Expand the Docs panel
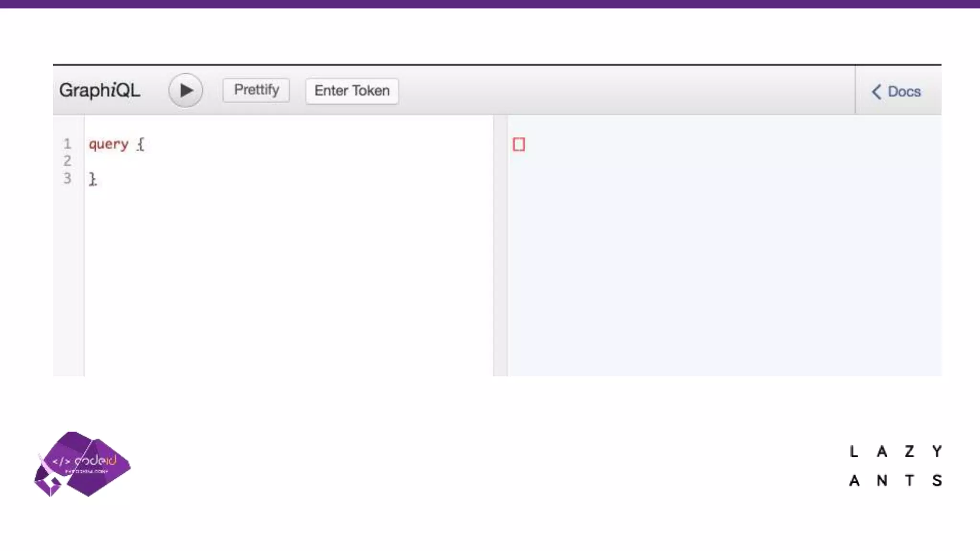 pyautogui.click(x=903, y=91)
